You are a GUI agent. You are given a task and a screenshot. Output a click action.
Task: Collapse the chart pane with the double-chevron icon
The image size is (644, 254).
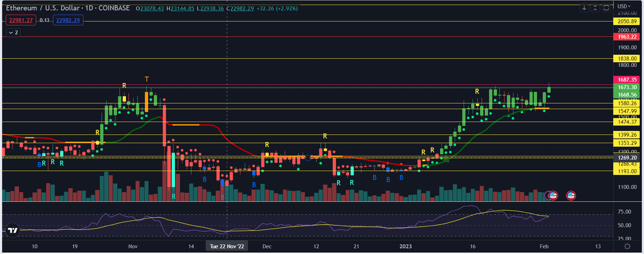point(595,8)
